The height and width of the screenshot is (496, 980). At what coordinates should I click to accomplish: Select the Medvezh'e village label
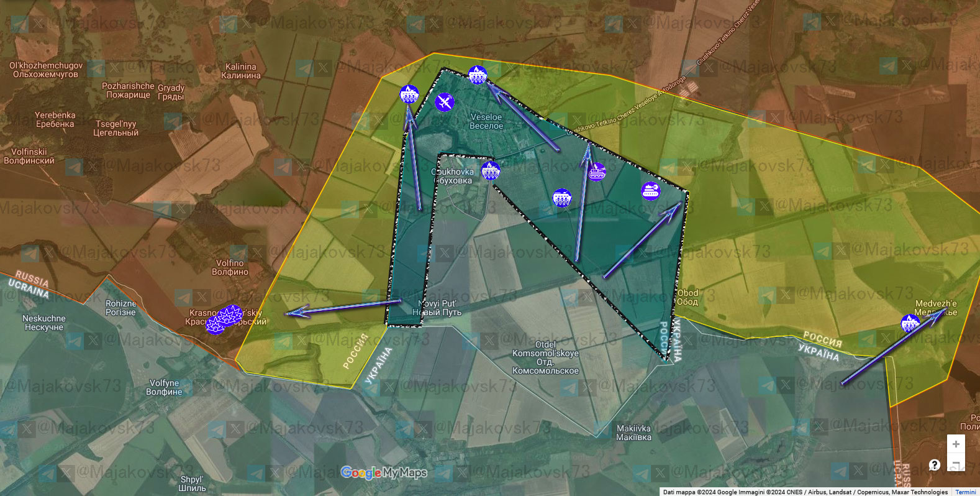click(936, 308)
